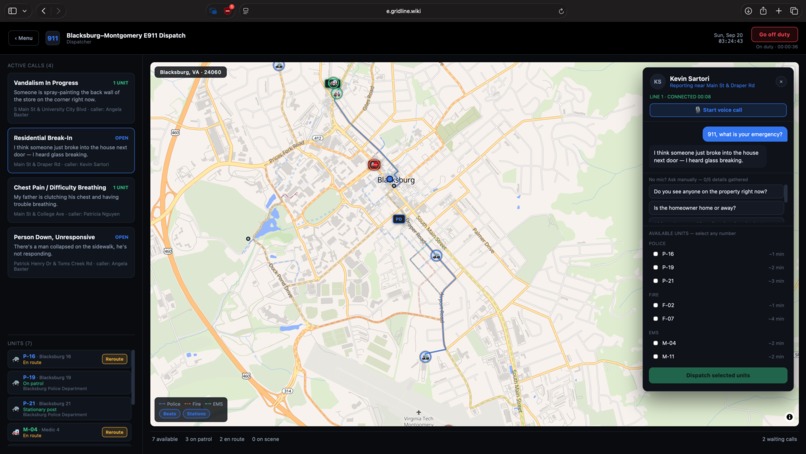Open the Person Down, Unresponsive call
Screen dimensions: 806x454
coord(71,252)
